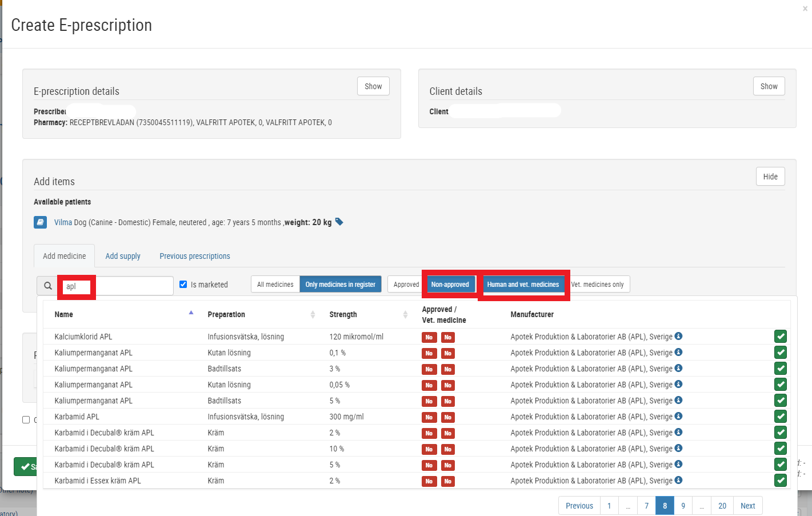Add Kalciumklorid APL with green checkmark

[x=781, y=337]
